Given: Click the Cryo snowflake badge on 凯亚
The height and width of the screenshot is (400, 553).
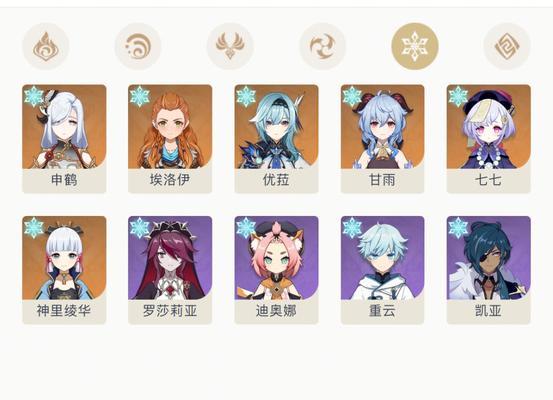Looking at the screenshot, I should 458,228.
